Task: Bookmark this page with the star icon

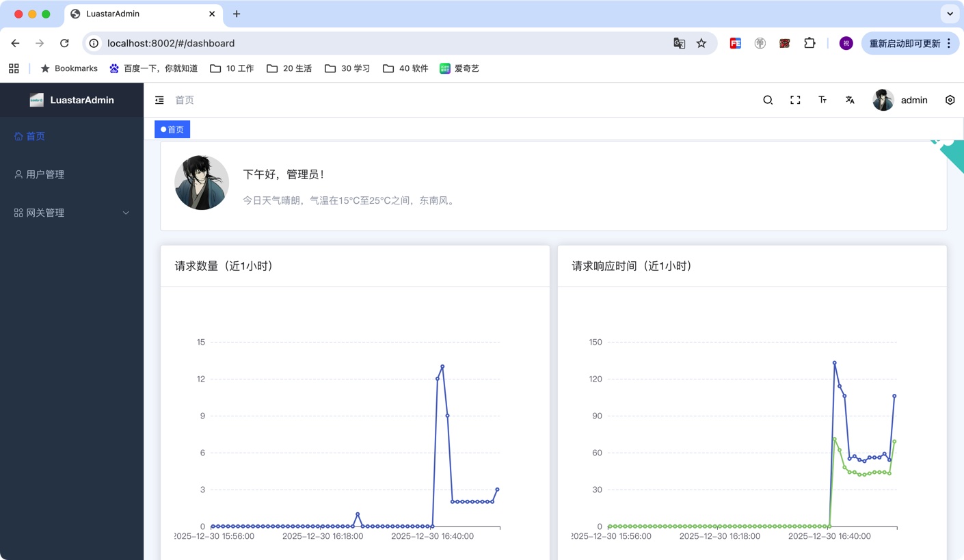Action: (x=701, y=43)
